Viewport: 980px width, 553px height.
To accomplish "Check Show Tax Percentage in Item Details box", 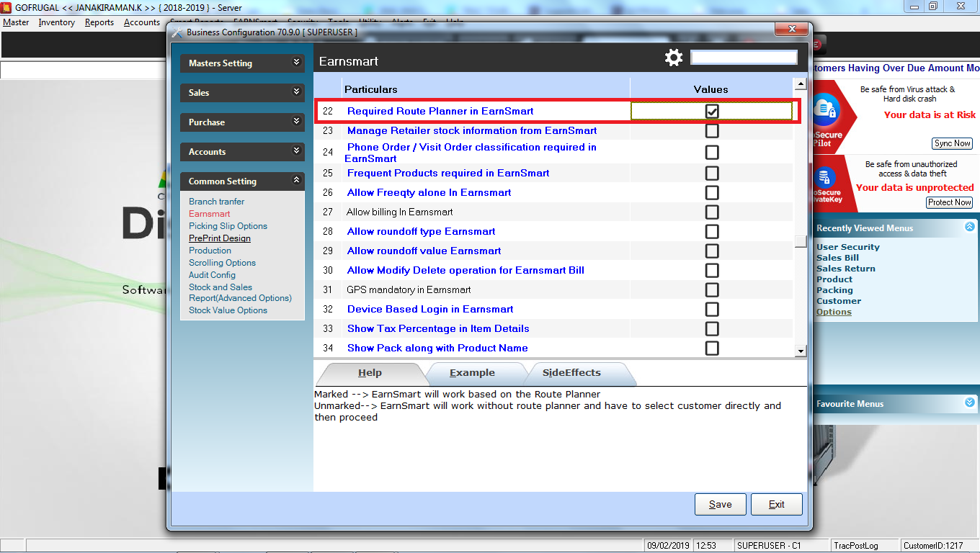I will 712,329.
